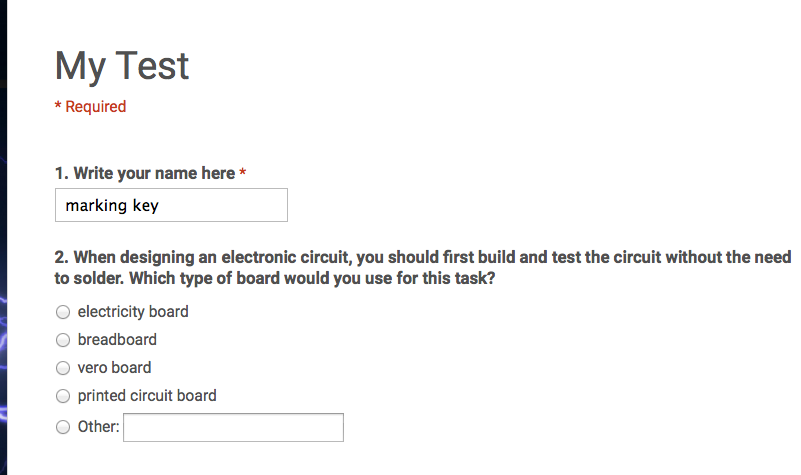Click the 'breadboard' option label text

[117, 340]
